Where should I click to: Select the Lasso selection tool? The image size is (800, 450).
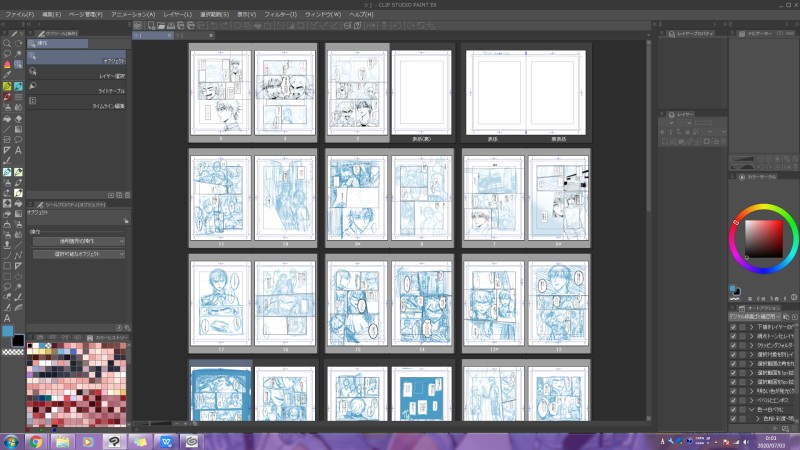click(7, 54)
